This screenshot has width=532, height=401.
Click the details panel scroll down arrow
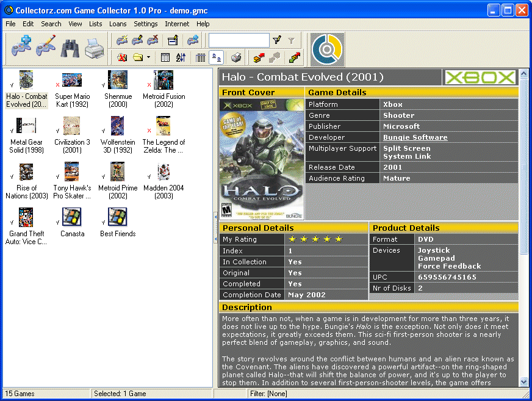[523, 381]
